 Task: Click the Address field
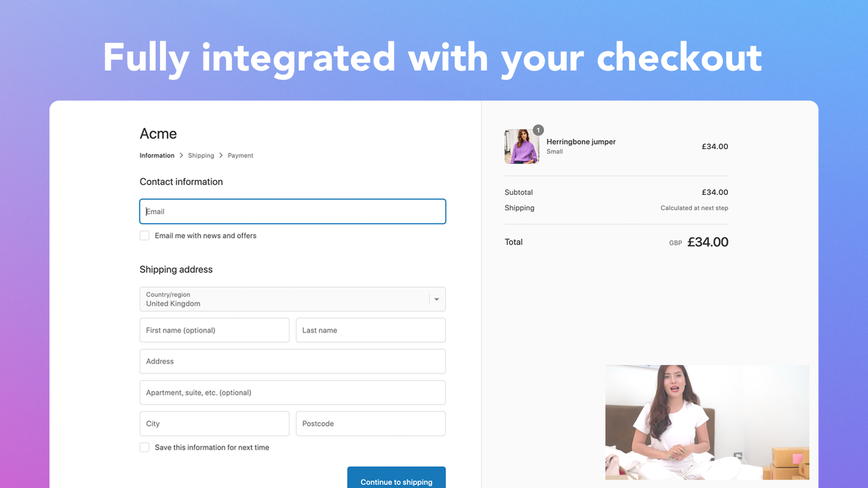(292, 361)
